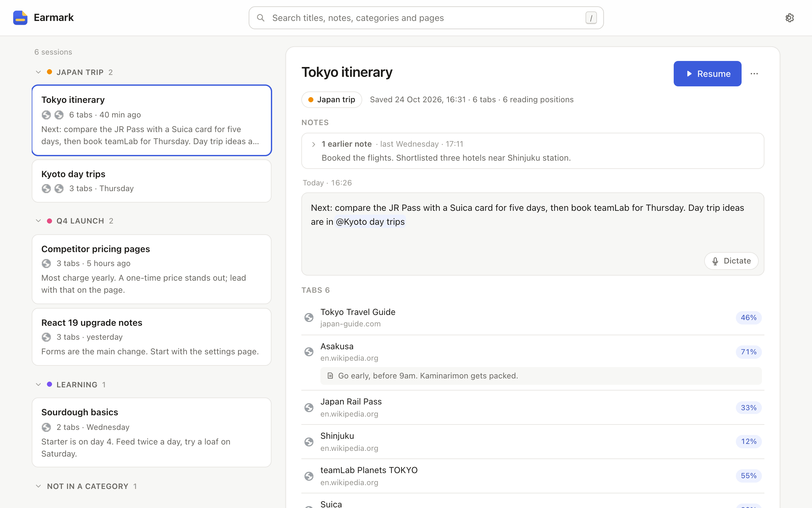Follow the @Kyoto day trips mention
The width and height of the screenshot is (812, 508).
(370, 222)
